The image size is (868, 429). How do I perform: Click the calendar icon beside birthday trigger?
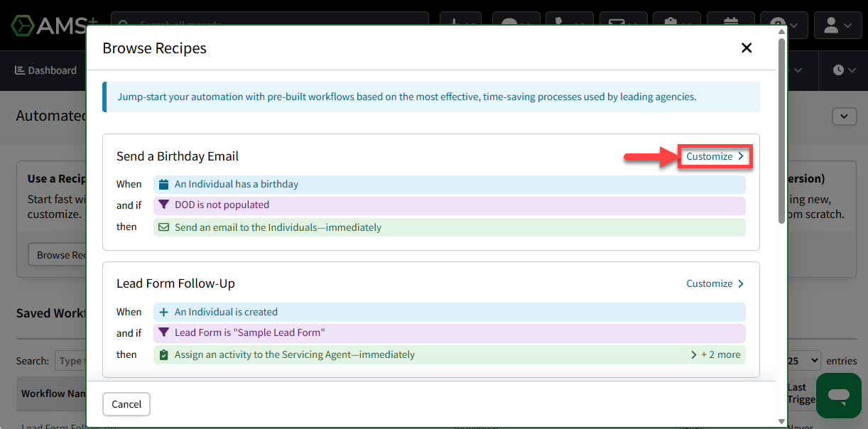point(164,184)
